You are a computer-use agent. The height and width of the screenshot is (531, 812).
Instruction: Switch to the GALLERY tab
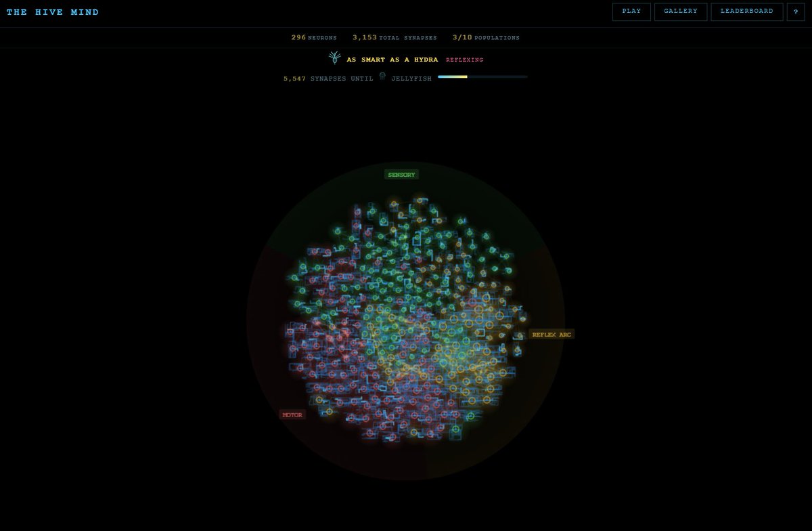pos(680,12)
